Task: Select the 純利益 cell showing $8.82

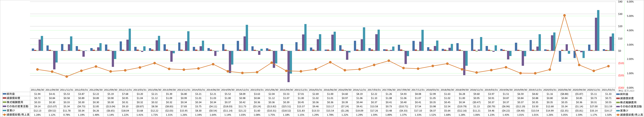Action: (x=535, y=94)
